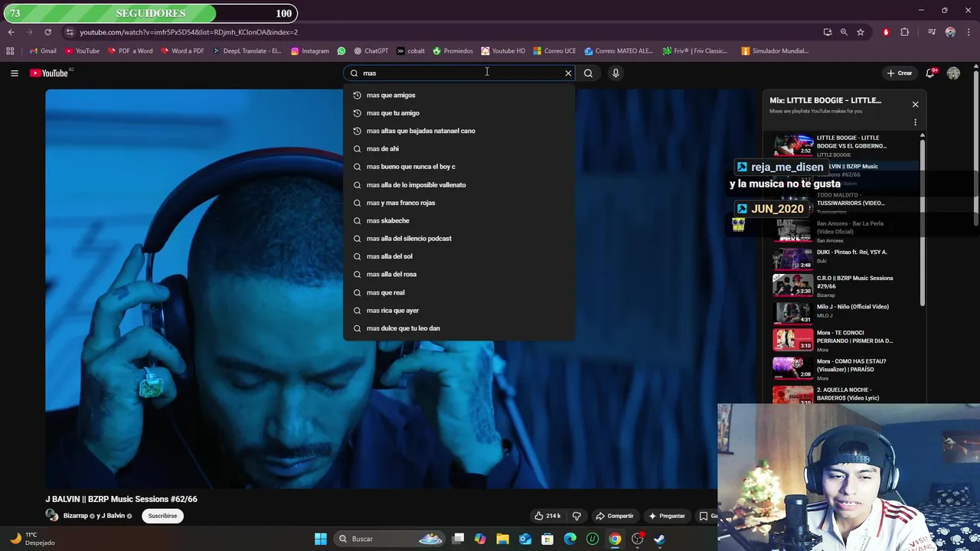Clear the YouTube search box text
The image size is (980, 551).
pyautogui.click(x=568, y=73)
